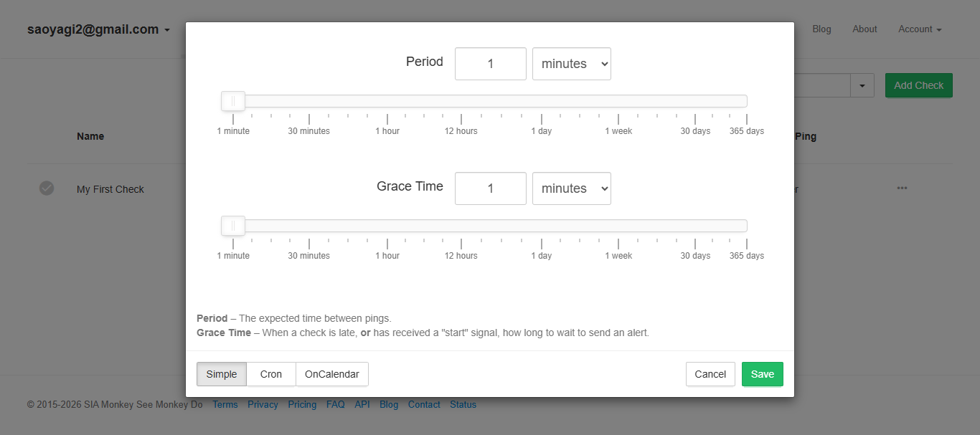Switch to OnCalendar schedule mode
Screen dimensions: 980x435
coord(332,374)
